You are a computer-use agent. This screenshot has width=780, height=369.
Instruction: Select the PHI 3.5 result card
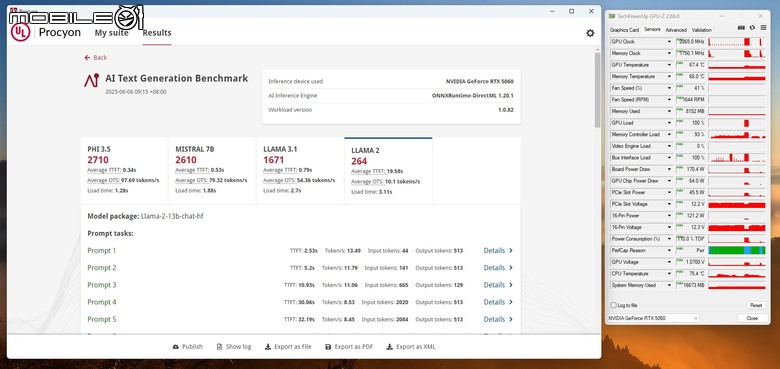(x=124, y=171)
